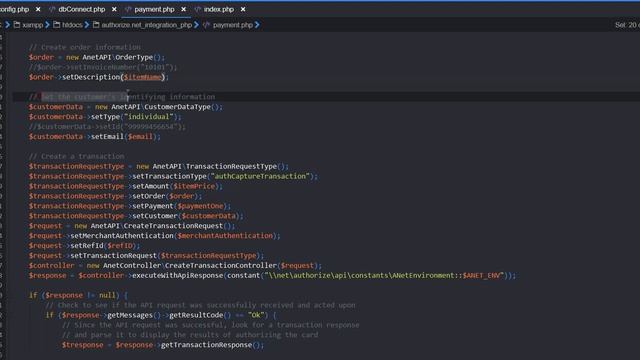
Task: Close the payment.php tab
Action: [x=184, y=9]
